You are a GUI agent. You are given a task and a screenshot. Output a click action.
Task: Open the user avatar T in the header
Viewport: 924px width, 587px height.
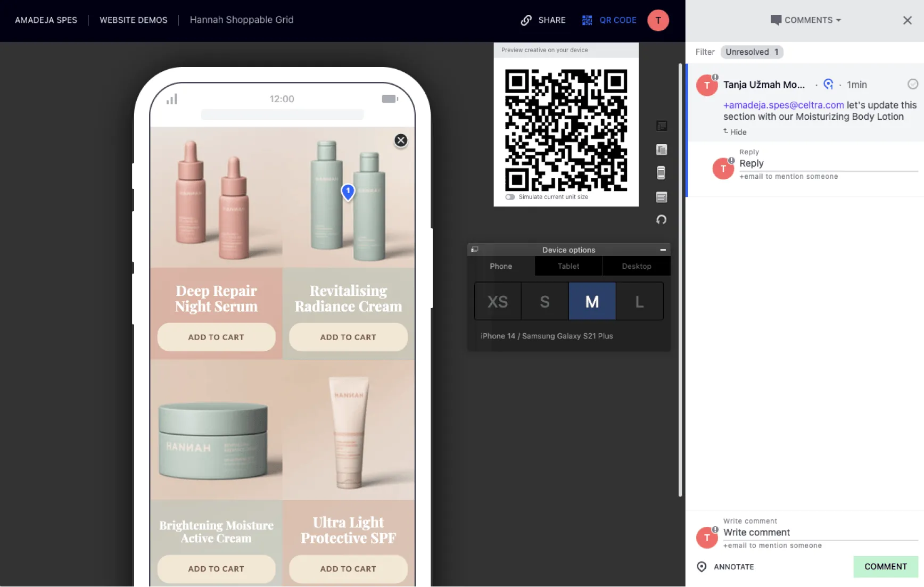point(658,20)
